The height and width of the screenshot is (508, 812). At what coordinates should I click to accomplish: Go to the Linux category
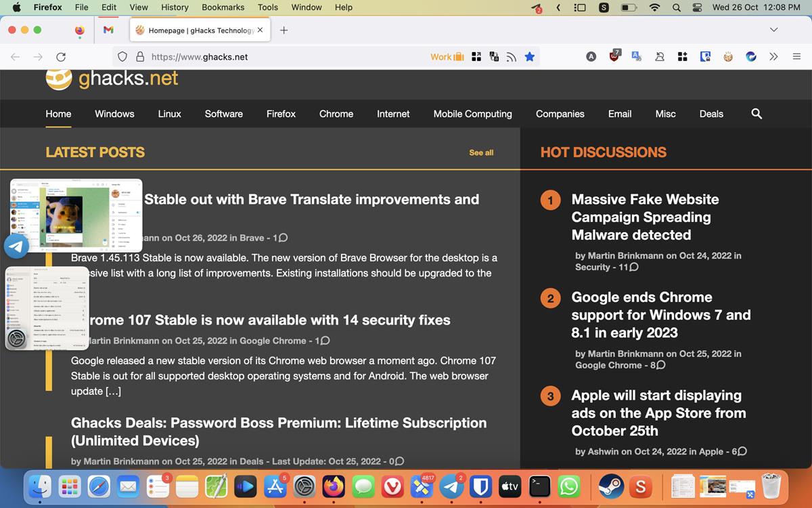coord(169,114)
